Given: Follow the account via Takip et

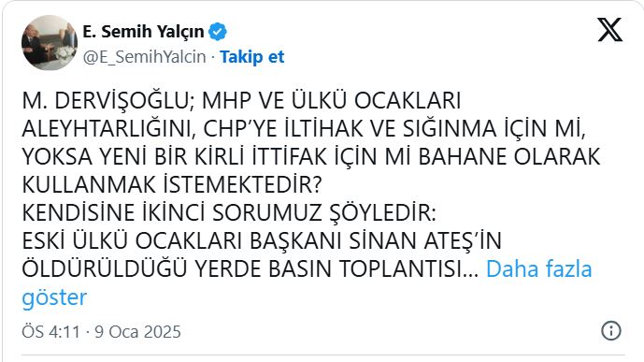Looking at the screenshot, I should (251, 57).
